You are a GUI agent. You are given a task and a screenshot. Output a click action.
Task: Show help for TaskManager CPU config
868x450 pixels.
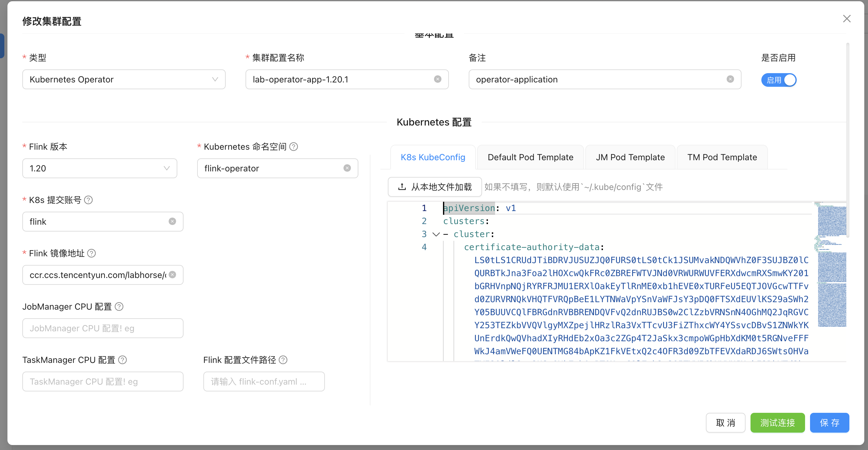123,360
